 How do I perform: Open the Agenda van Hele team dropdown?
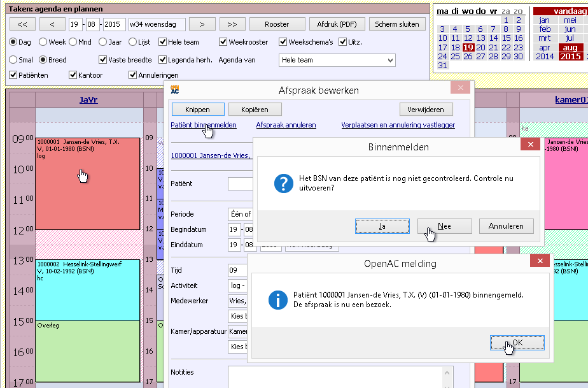coord(337,60)
